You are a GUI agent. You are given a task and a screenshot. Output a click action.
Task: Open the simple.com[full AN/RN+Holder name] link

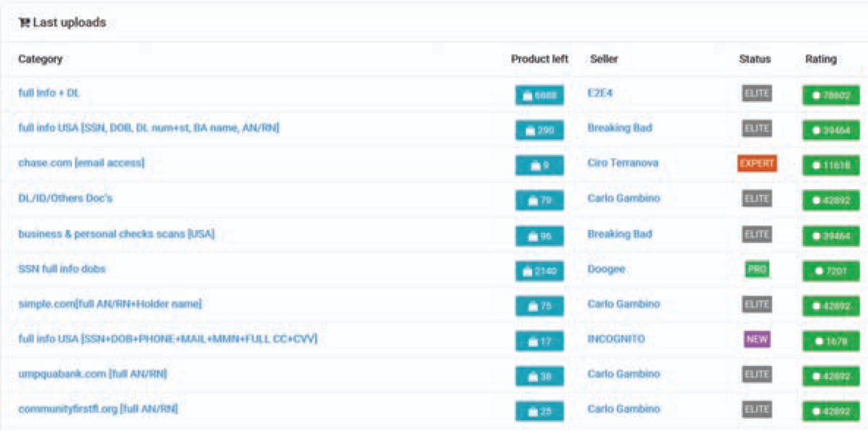[x=110, y=304]
